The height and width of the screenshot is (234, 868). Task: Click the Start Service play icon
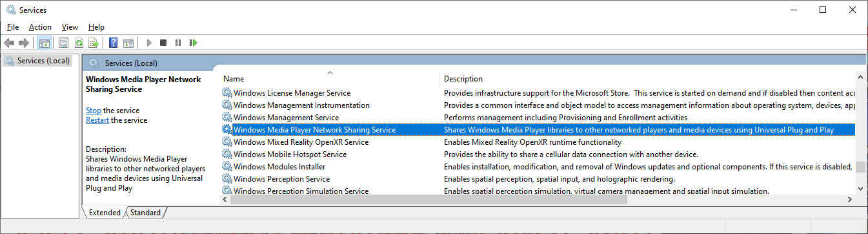click(149, 43)
